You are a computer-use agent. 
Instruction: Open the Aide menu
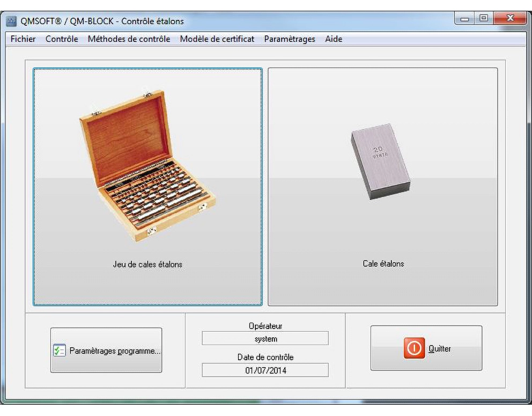click(x=334, y=39)
